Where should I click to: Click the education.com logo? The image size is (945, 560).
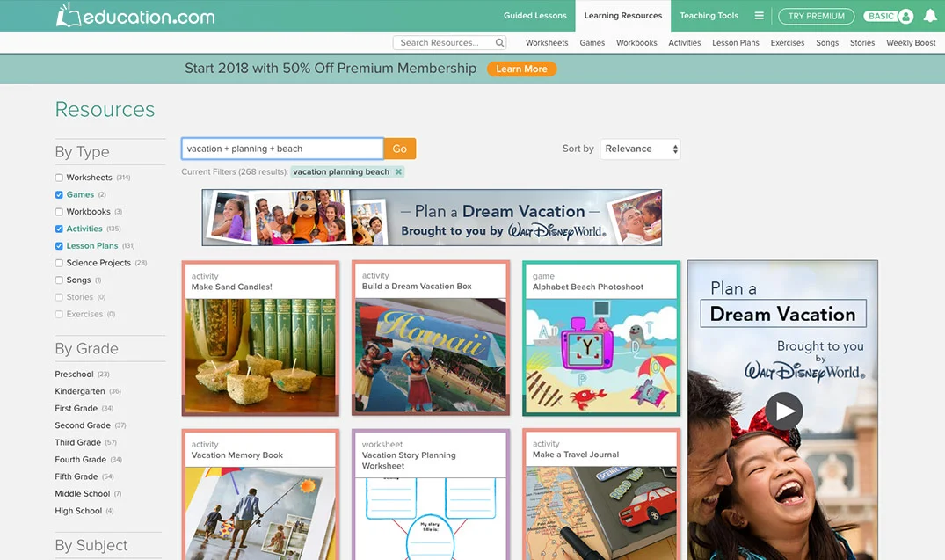[135, 16]
